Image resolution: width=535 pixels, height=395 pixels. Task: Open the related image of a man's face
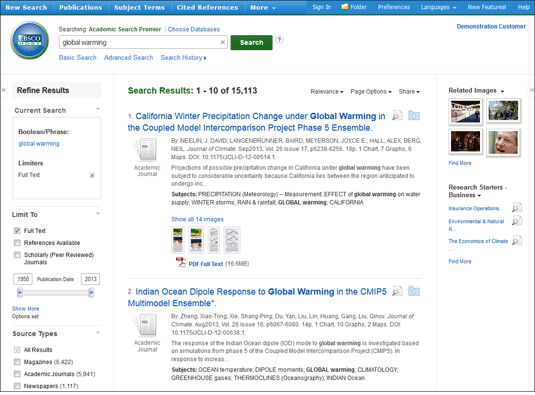point(503,142)
